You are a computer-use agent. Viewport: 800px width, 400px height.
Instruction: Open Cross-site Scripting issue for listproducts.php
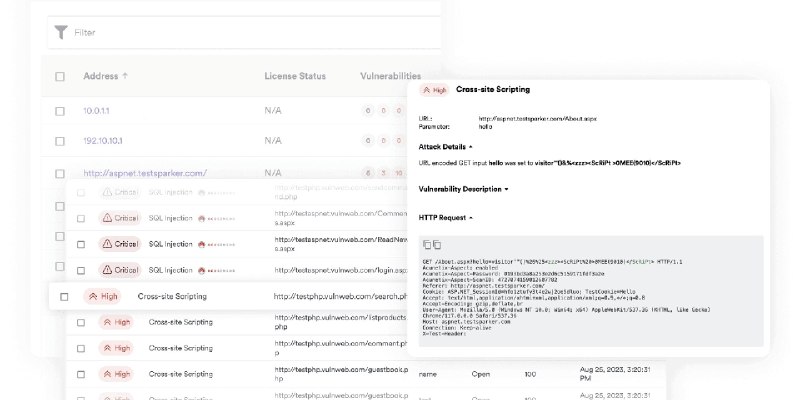(x=181, y=322)
